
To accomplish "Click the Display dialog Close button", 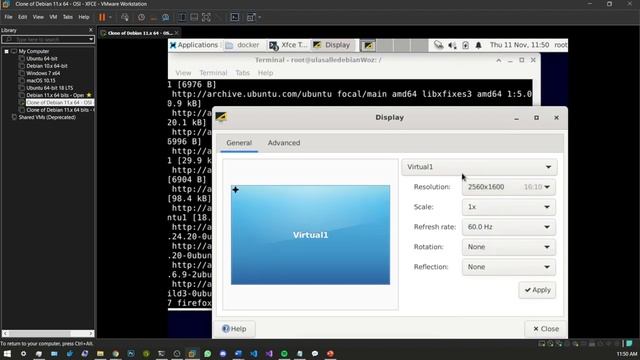I will point(546,329).
